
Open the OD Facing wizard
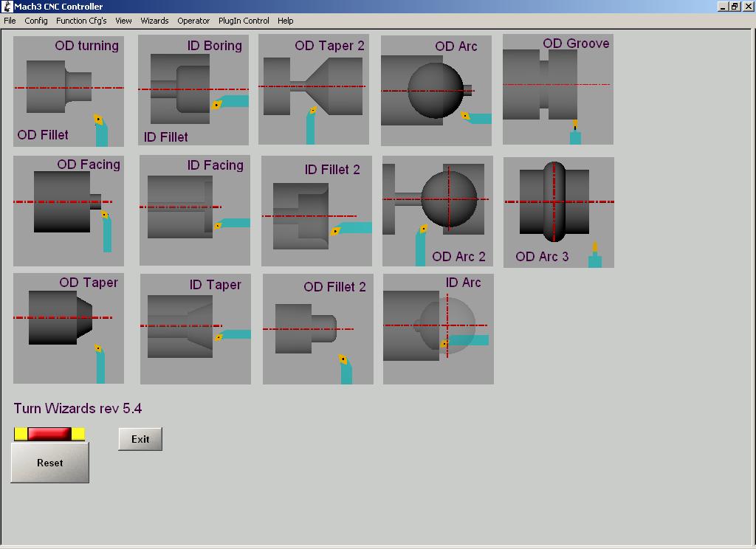(x=69, y=211)
